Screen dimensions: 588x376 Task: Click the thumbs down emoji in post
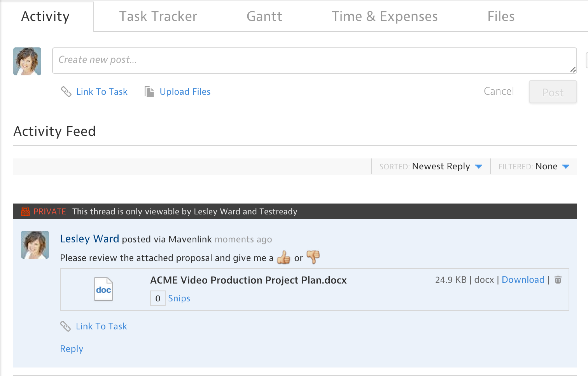click(313, 257)
